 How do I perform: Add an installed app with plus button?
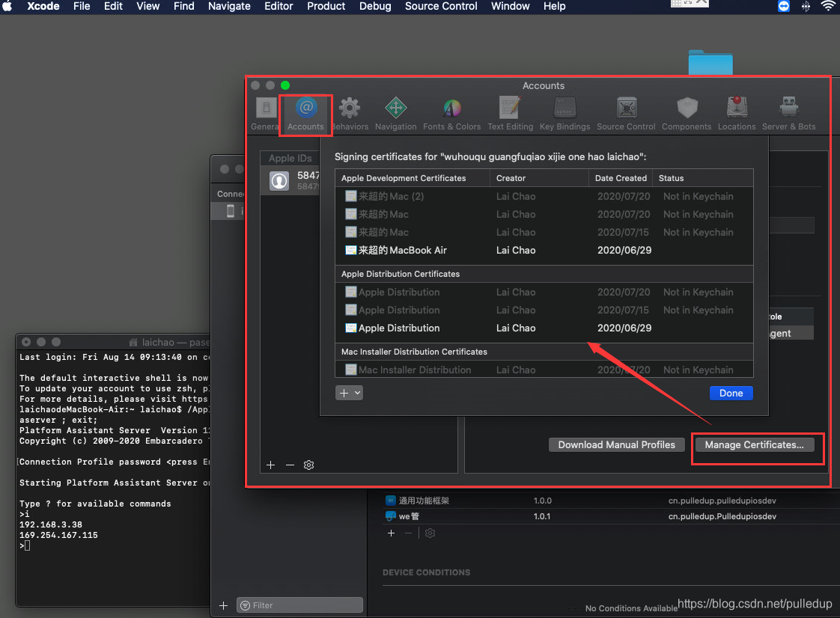pyautogui.click(x=391, y=533)
